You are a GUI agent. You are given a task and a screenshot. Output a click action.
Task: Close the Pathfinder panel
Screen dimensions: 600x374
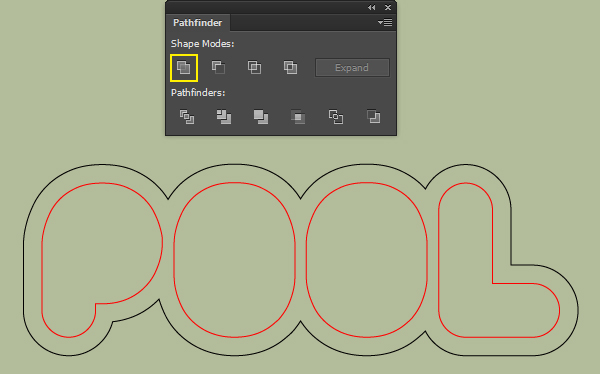pyautogui.click(x=388, y=7)
